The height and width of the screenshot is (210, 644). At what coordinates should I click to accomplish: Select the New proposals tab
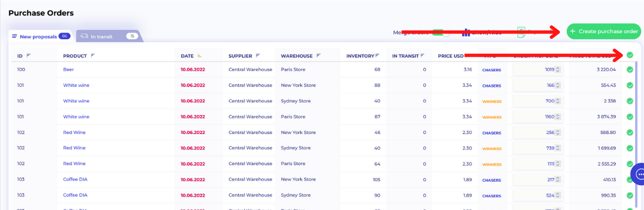tap(41, 36)
